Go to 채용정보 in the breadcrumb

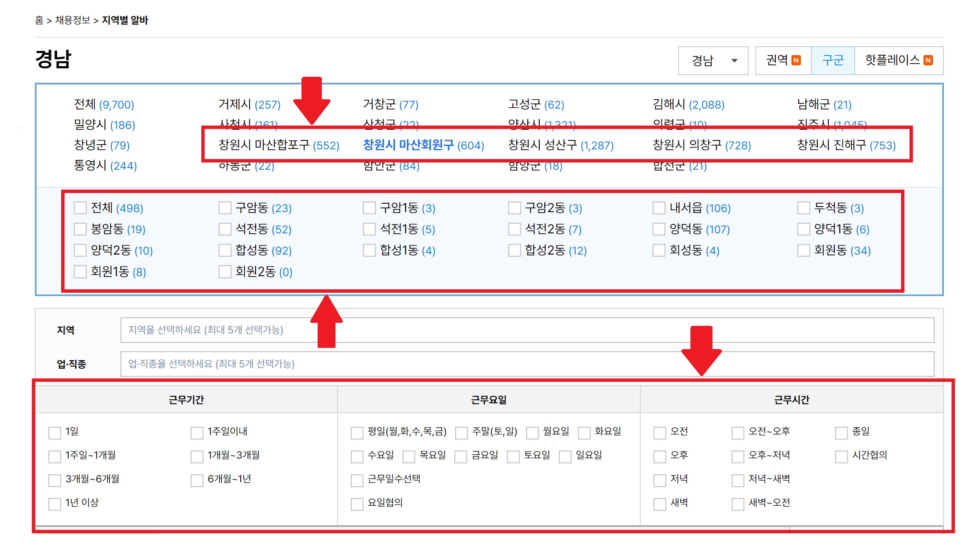coord(73,20)
